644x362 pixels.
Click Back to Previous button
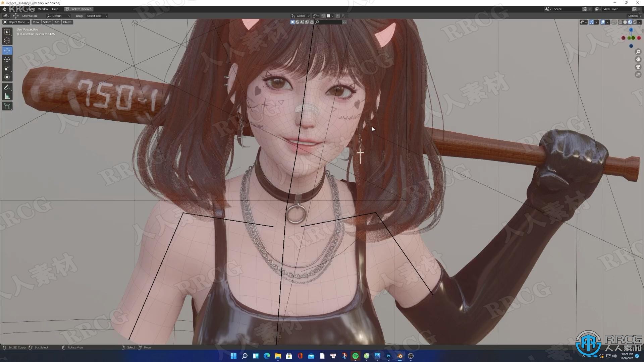[x=79, y=9]
